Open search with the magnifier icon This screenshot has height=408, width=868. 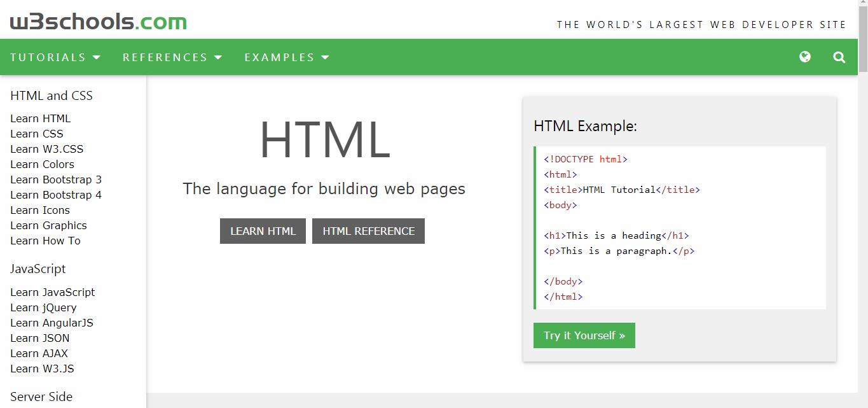[839, 57]
